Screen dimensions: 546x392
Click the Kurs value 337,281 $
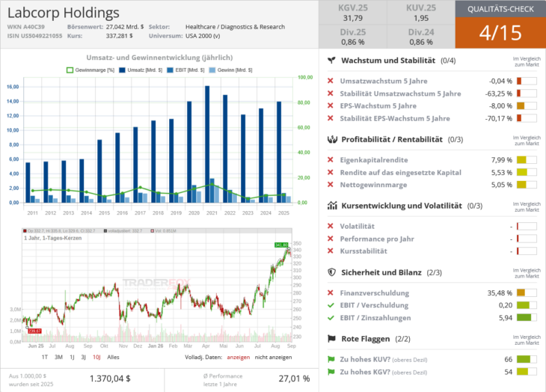pyautogui.click(x=119, y=36)
